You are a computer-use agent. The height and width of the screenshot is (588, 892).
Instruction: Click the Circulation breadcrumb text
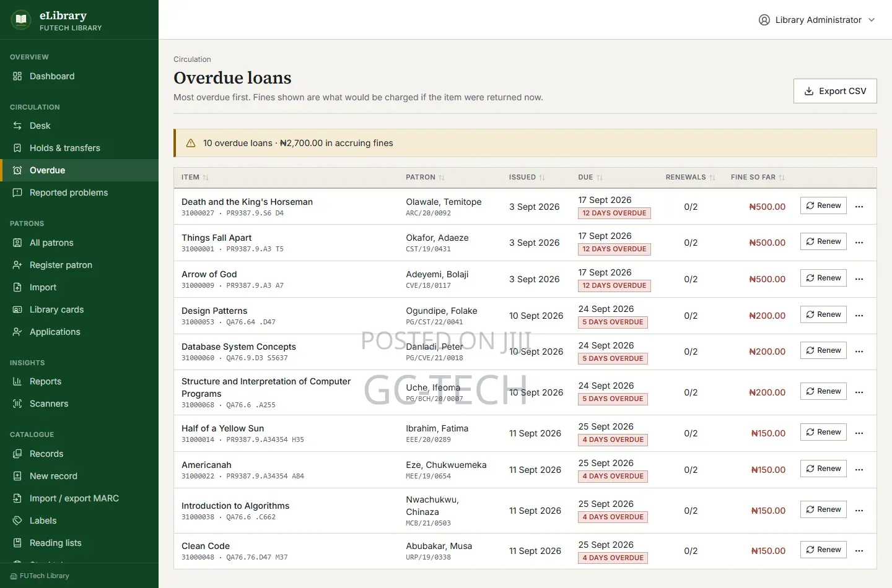point(192,59)
